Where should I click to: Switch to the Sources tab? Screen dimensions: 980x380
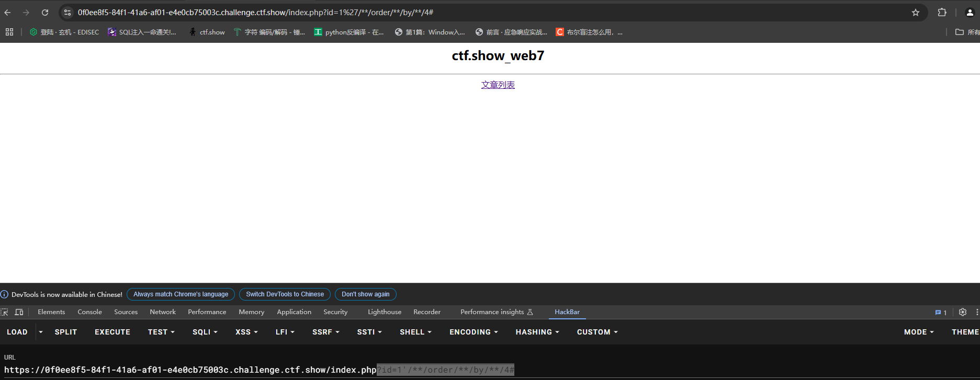click(126, 312)
